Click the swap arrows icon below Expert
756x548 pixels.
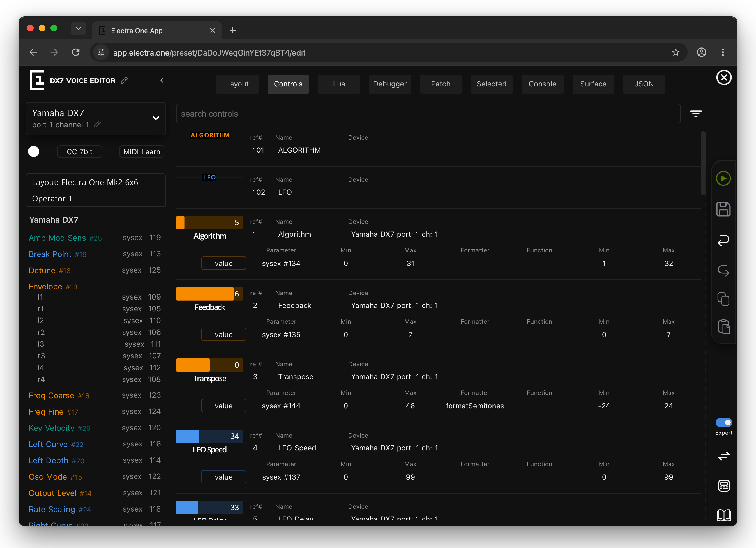click(724, 456)
